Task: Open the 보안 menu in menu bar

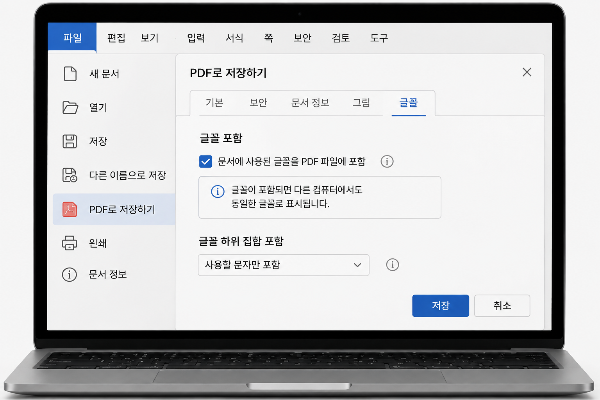Action: pyautogui.click(x=302, y=38)
